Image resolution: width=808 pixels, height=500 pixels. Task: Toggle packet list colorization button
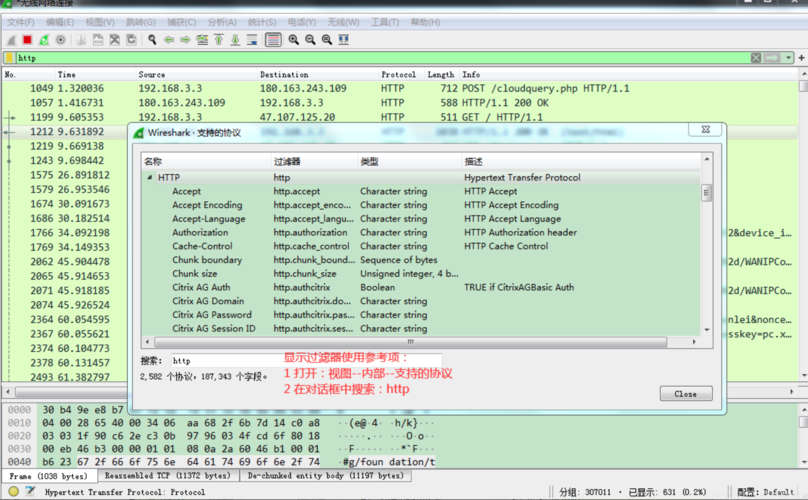[273, 40]
